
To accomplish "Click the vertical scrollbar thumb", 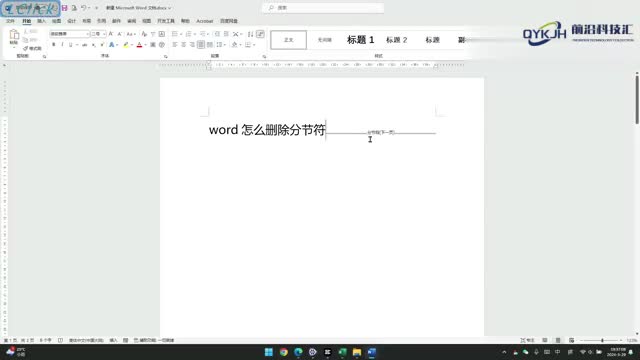I will click(637, 99).
